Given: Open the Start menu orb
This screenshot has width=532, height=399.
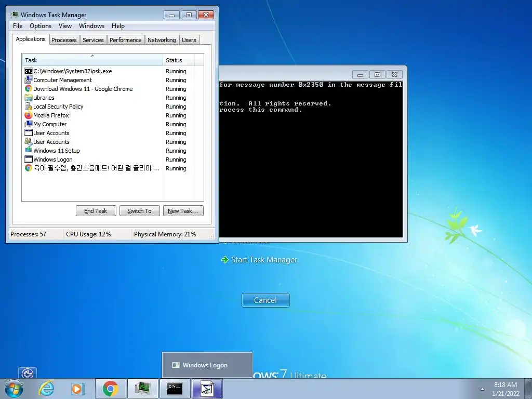Looking at the screenshot, I should coord(14,389).
